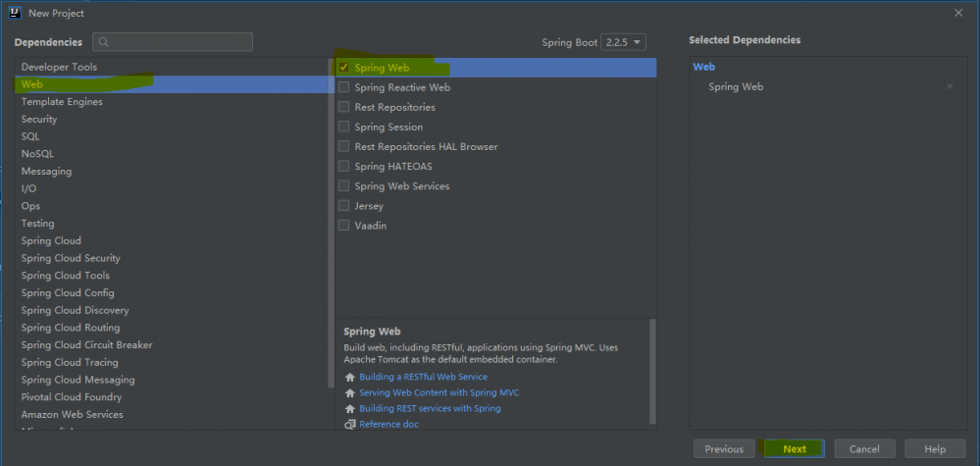
Task: Click the category list vertical scrollbar
Action: 332,223
